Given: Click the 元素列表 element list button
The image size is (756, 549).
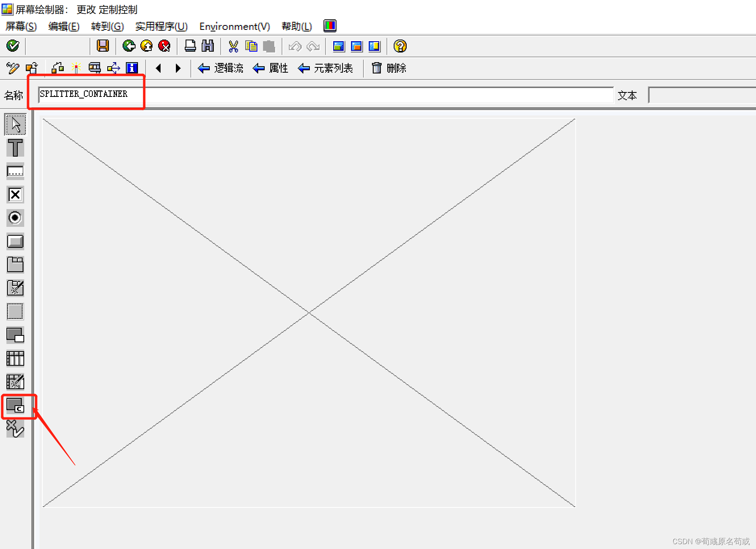Looking at the screenshot, I should coord(325,68).
